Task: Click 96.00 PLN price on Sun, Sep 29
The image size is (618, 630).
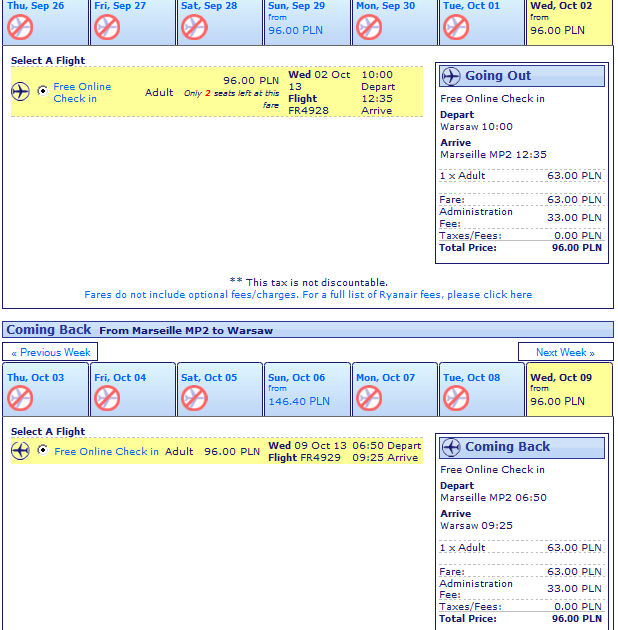Action: click(295, 30)
